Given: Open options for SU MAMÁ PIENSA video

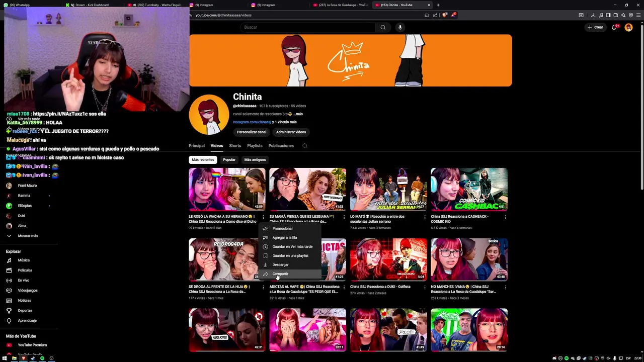Looking at the screenshot, I should pos(344,217).
